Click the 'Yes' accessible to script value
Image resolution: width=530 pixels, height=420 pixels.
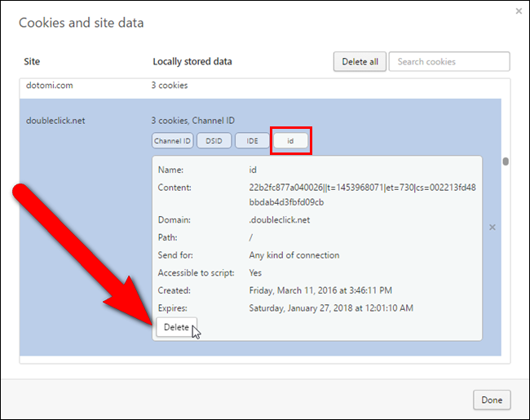[255, 273]
